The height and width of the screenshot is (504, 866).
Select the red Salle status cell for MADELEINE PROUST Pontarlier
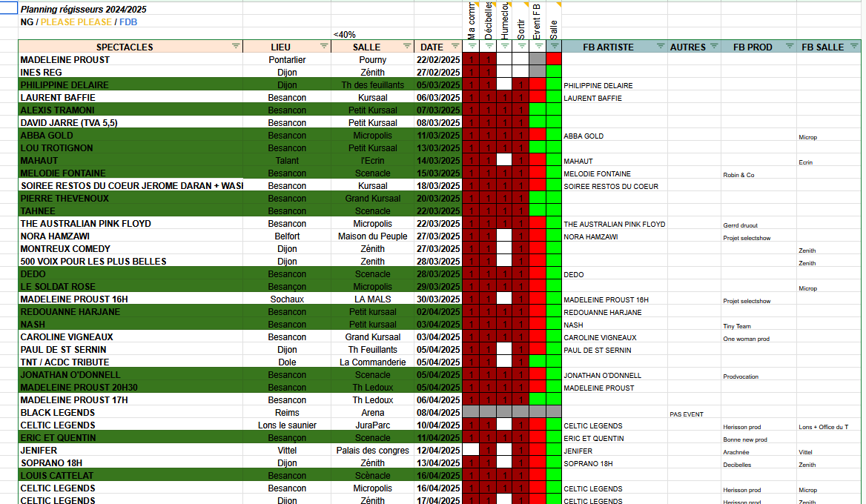click(x=554, y=59)
